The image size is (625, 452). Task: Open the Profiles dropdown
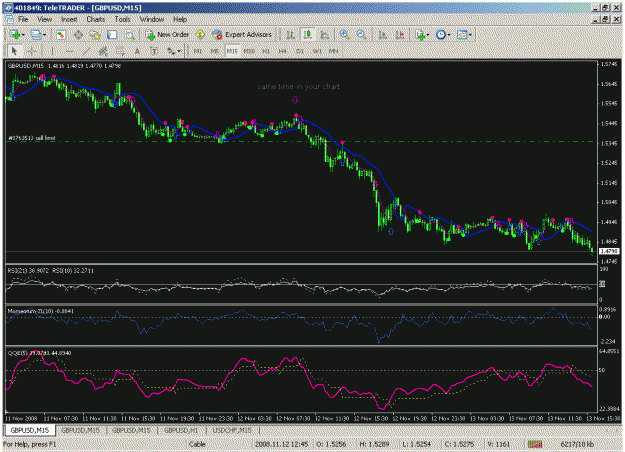pyautogui.click(x=38, y=35)
